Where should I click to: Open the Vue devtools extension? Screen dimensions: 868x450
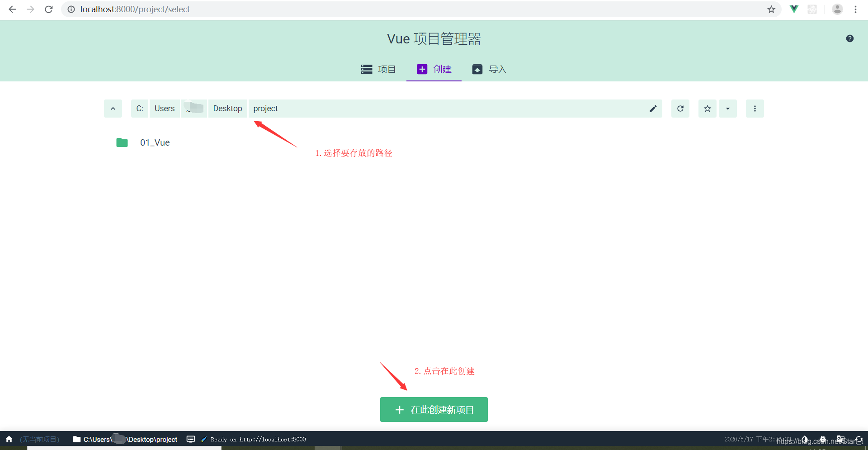pyautogui.click(x=794, y=9)
